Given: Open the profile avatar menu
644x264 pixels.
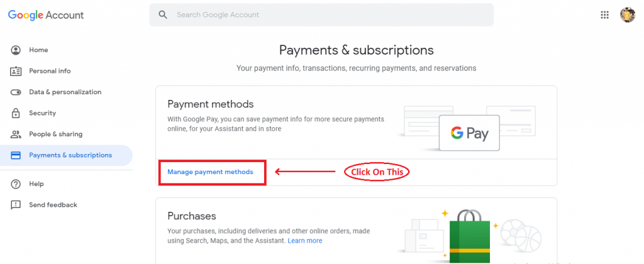Looking at the screenshot, I should coord(627,15).
